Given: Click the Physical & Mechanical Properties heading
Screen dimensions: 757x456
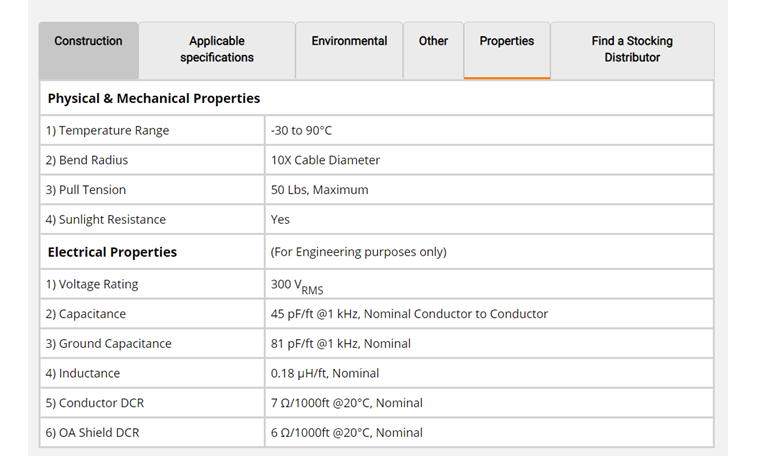Looking at the screenshot, I should 154,99.
